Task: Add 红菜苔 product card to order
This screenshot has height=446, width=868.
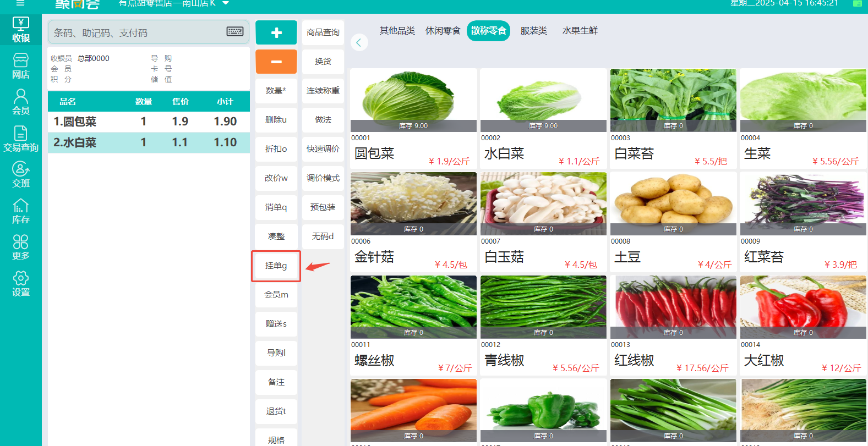Action: tap(803, 222)
